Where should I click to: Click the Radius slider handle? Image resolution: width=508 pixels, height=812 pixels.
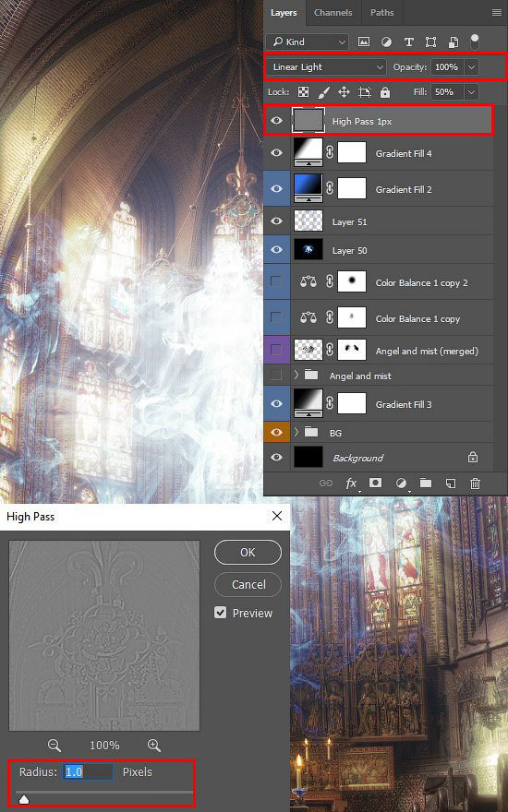tap(24, 800)
